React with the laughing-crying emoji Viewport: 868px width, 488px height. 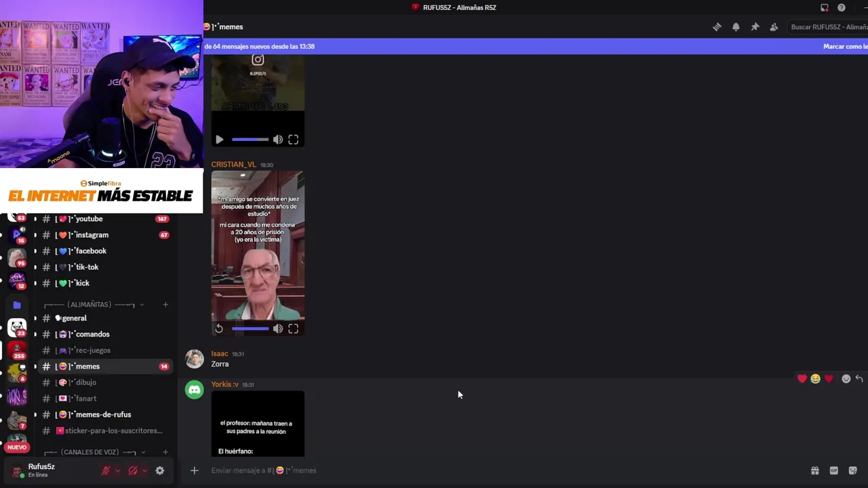[x=815, y=379]
